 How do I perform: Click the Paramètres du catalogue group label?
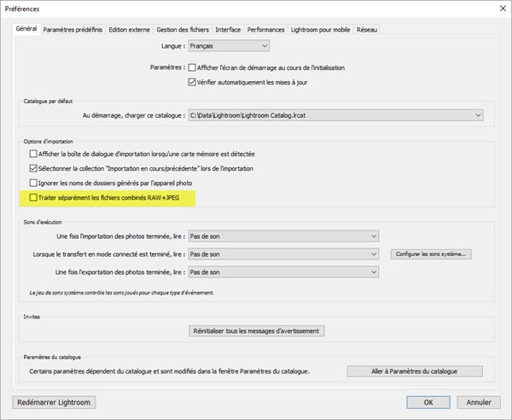(52, 358)
